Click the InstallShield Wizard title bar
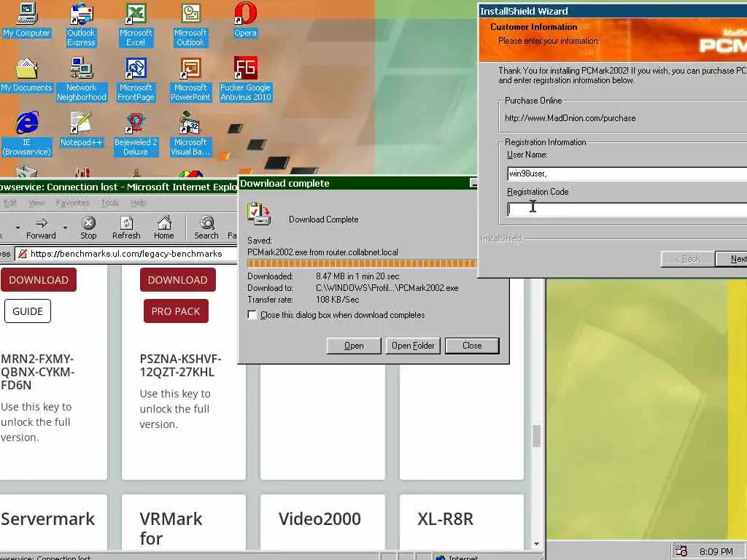Viewport: 747px width, 560px height. pos(613,11)
